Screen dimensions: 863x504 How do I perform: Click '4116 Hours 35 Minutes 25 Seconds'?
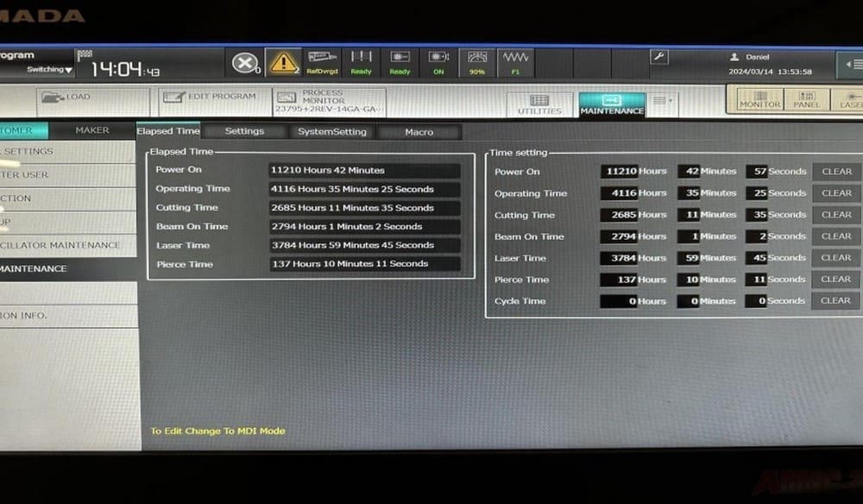364,189
